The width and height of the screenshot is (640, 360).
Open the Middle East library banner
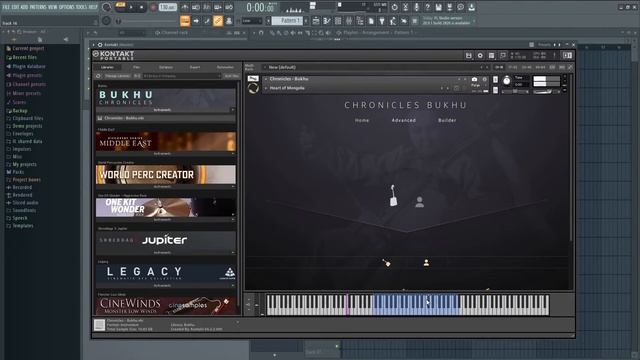click(166, 142)
